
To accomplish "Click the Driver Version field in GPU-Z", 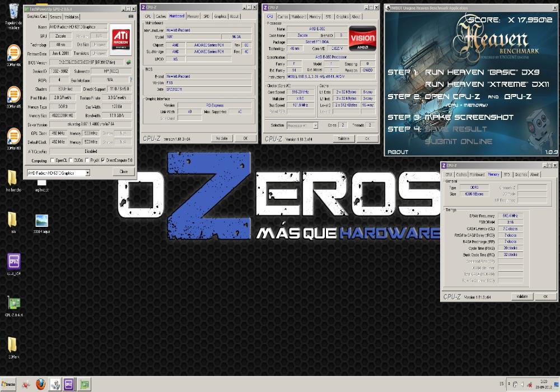I will coord(90,124).
